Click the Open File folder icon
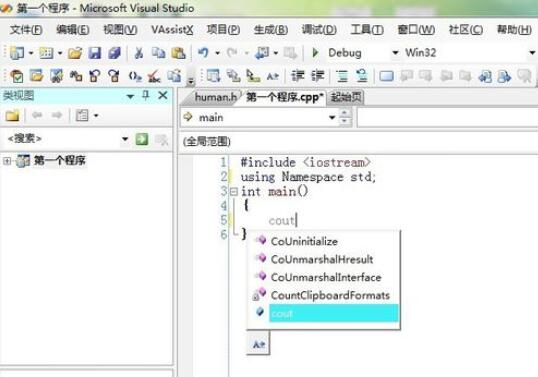This screenshot has height=377, width=538. 75,53
